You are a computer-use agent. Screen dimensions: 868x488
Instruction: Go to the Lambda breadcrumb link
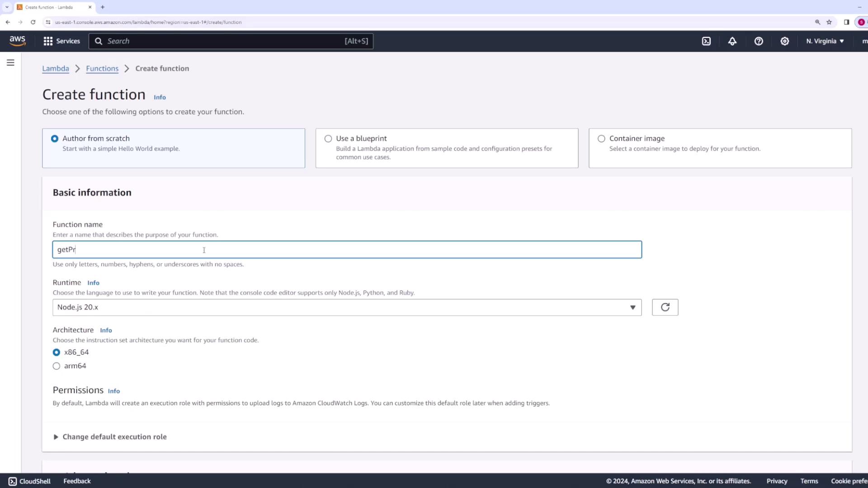56,69
